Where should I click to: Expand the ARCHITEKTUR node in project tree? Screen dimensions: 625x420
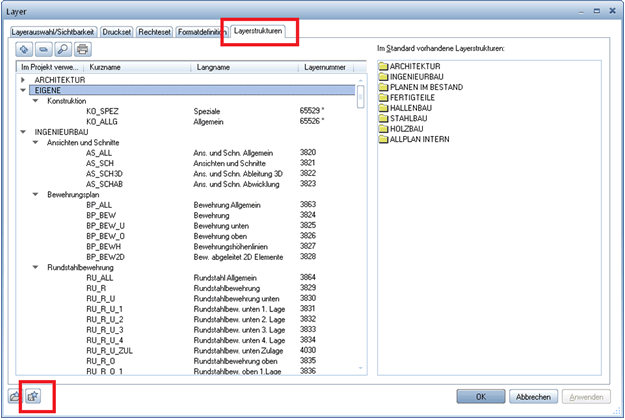coord(23,80)
